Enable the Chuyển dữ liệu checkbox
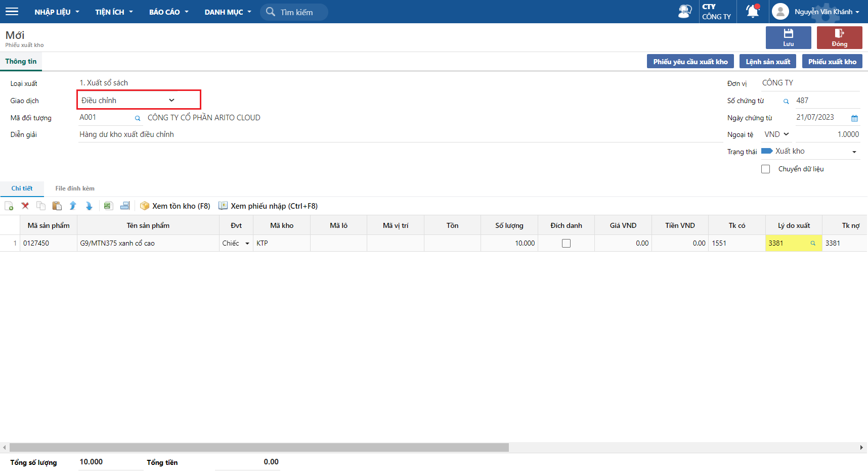The height and width of the screenshot is (475, 868). pyautogui.click(x=765, y=169)
